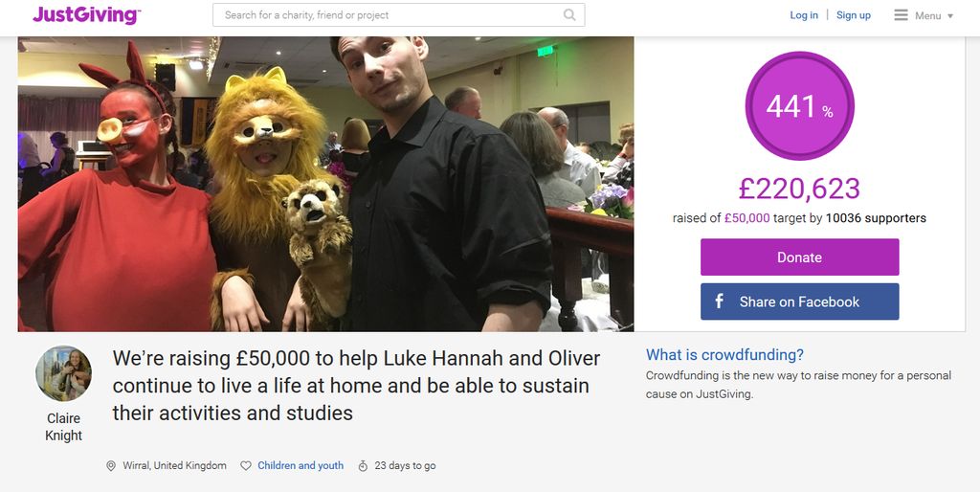Click the Claire Knight name text
Viewport: 980px width, 492px height.
pyautogui.click(x=64, y=427)
